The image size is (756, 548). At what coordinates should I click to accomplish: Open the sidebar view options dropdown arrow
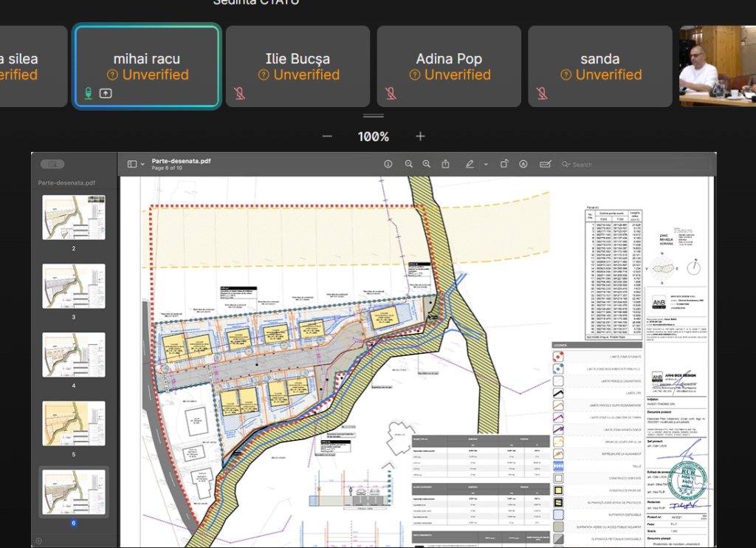click(142, 165)
